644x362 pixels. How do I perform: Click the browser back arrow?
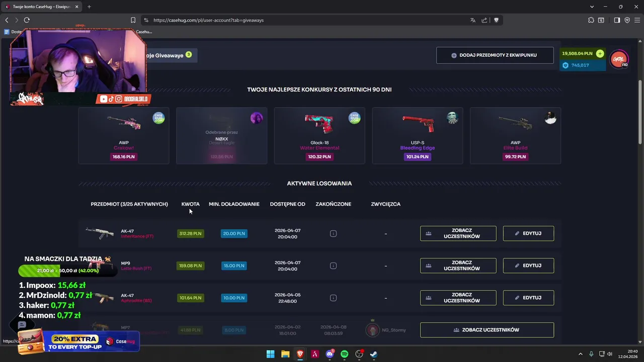[7, 20]
